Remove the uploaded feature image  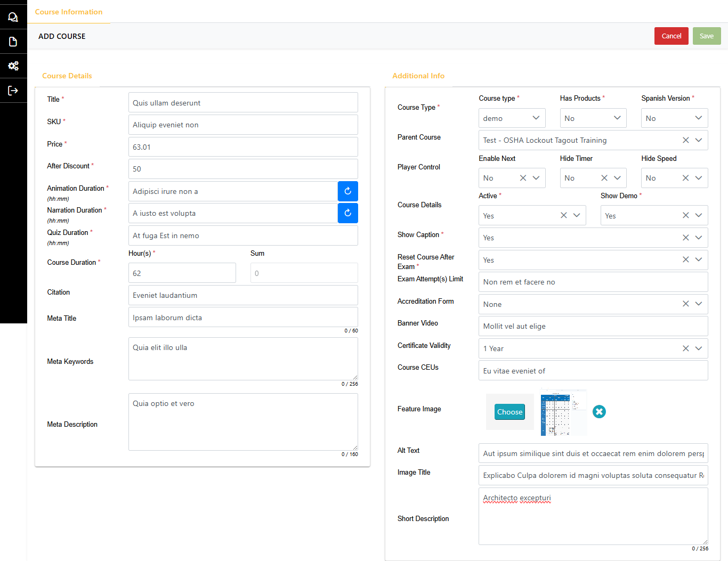(599, 412)
